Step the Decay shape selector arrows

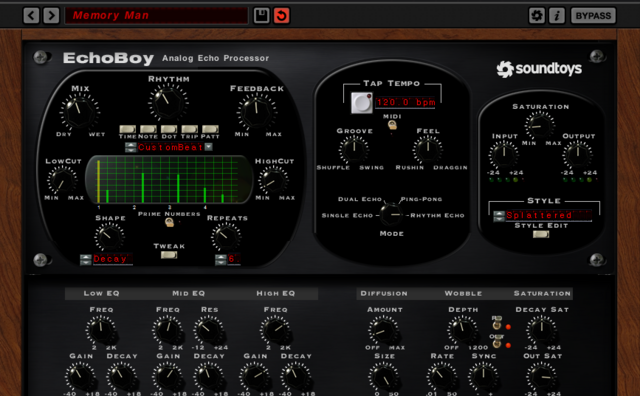86,259
